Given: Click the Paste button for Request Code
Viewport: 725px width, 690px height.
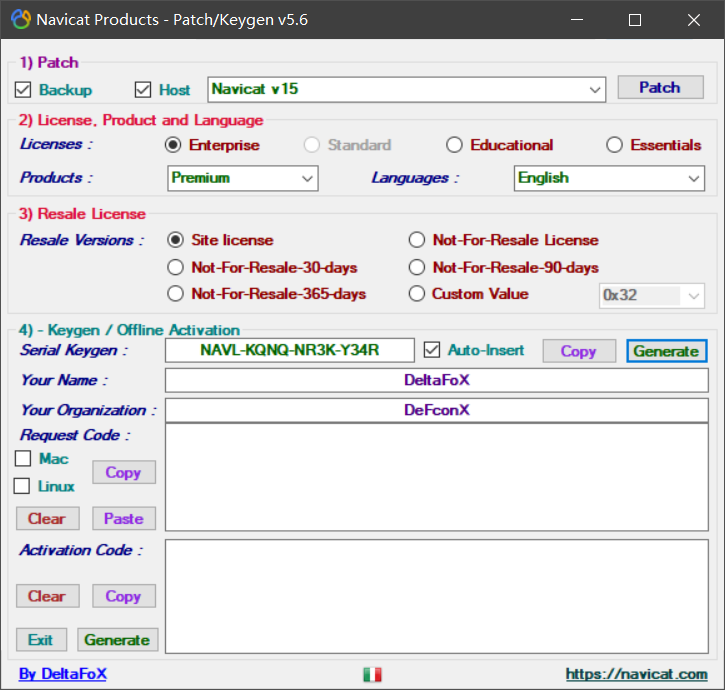Looking at the screenshot, I should [124, 518].
